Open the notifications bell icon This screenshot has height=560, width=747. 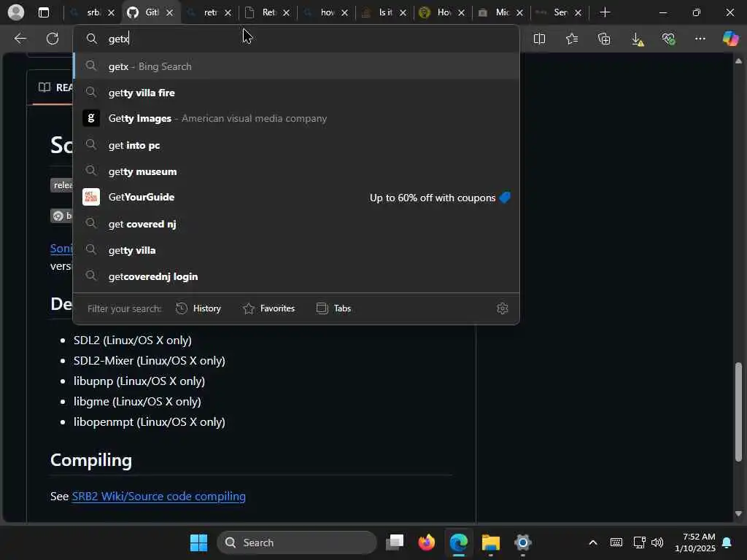click(x=727, y=542)
